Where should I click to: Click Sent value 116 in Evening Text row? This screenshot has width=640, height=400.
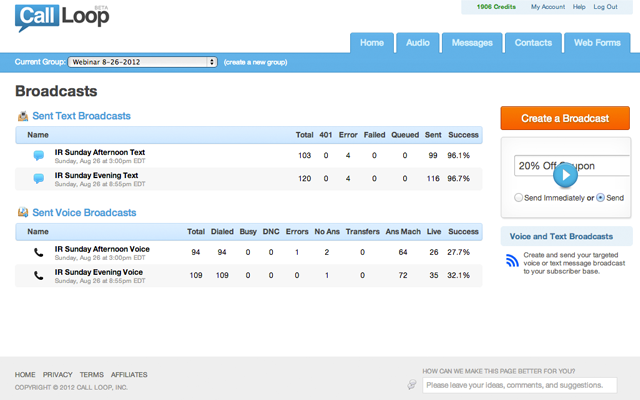pos(433,179)
